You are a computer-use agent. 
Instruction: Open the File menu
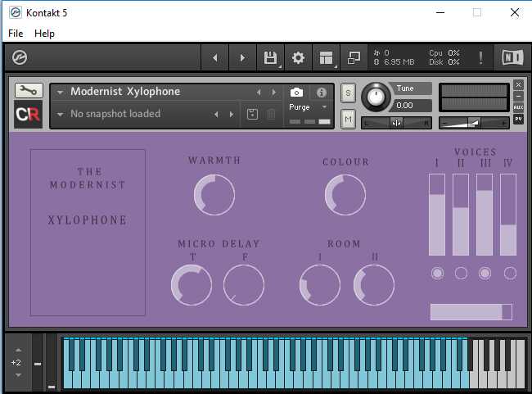(16, 34)
